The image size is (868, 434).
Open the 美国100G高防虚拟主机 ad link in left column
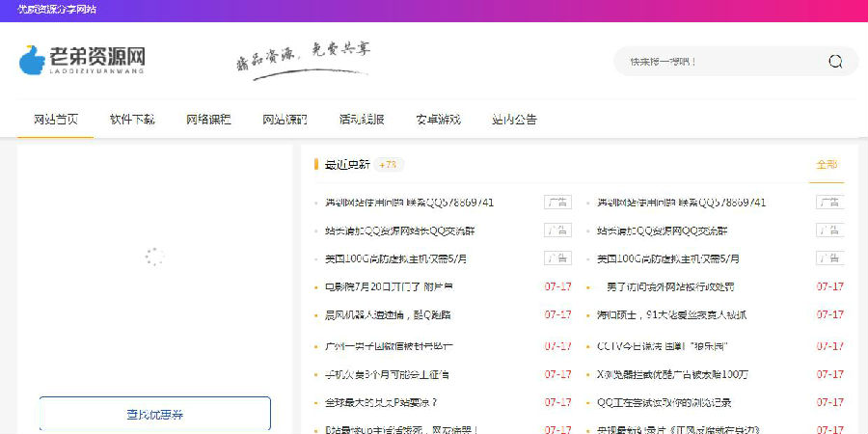(x=396, y=259)
